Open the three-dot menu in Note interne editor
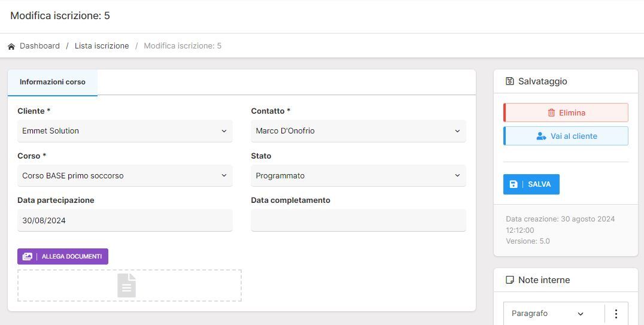The image size is (644, 325). (x=616, y=314)
